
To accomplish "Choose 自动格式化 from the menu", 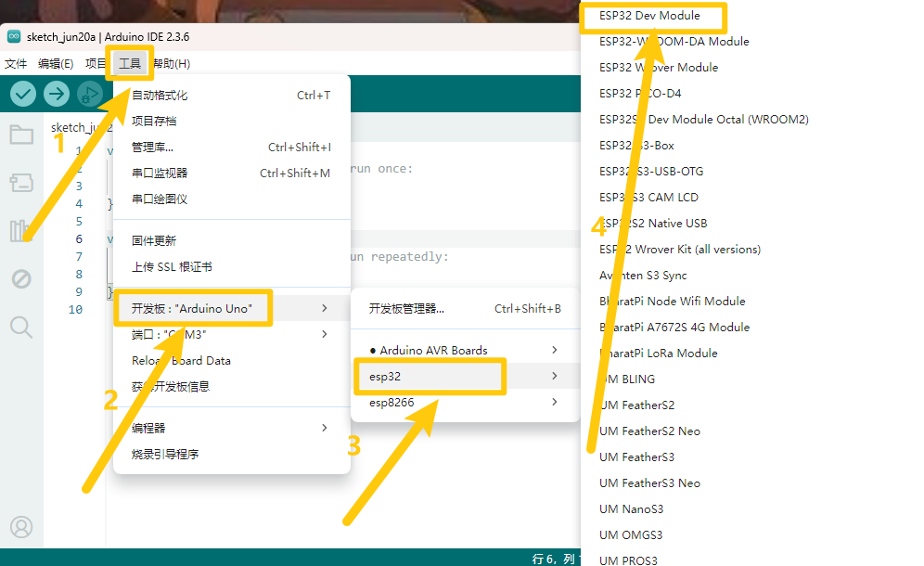I will (232, 95).
